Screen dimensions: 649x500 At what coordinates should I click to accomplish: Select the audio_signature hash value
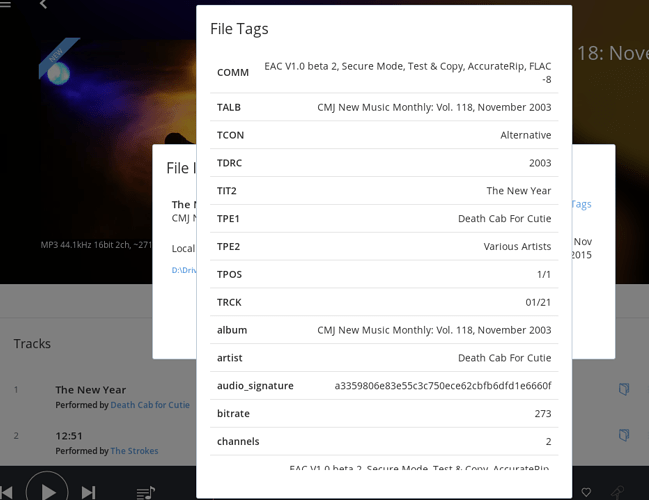click(443, 386)
